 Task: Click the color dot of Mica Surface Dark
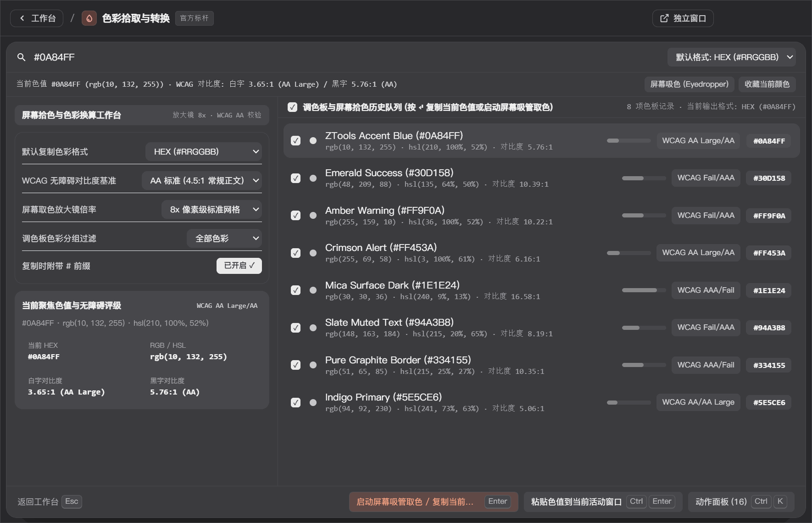(313, 290)
